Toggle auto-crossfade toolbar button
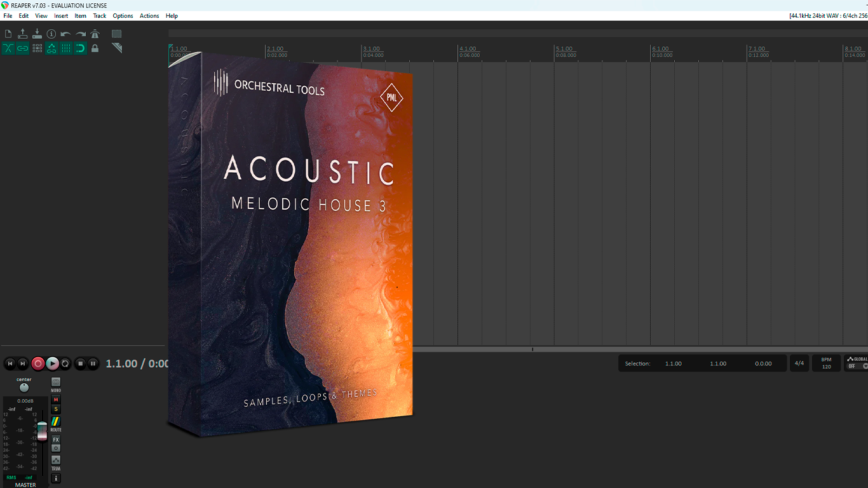Viewport: 868px width, 488px height. click(x=8, y=48)
